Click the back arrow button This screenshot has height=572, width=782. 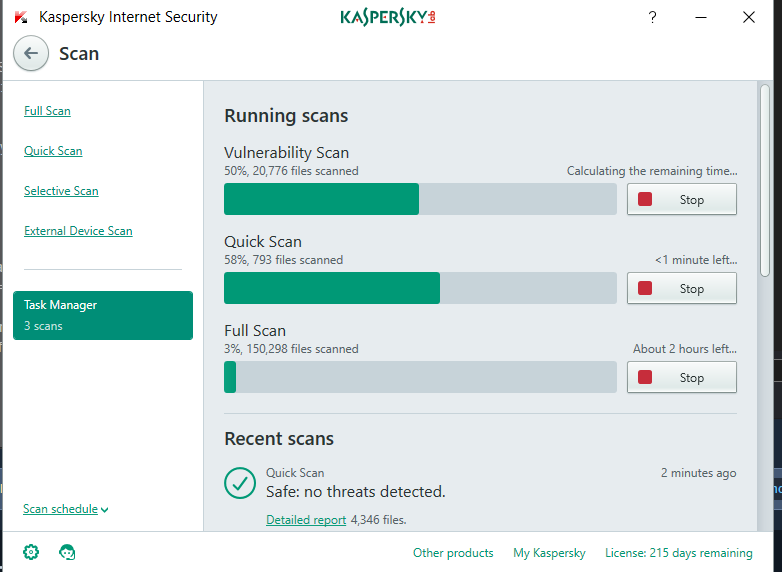[31, 54]
